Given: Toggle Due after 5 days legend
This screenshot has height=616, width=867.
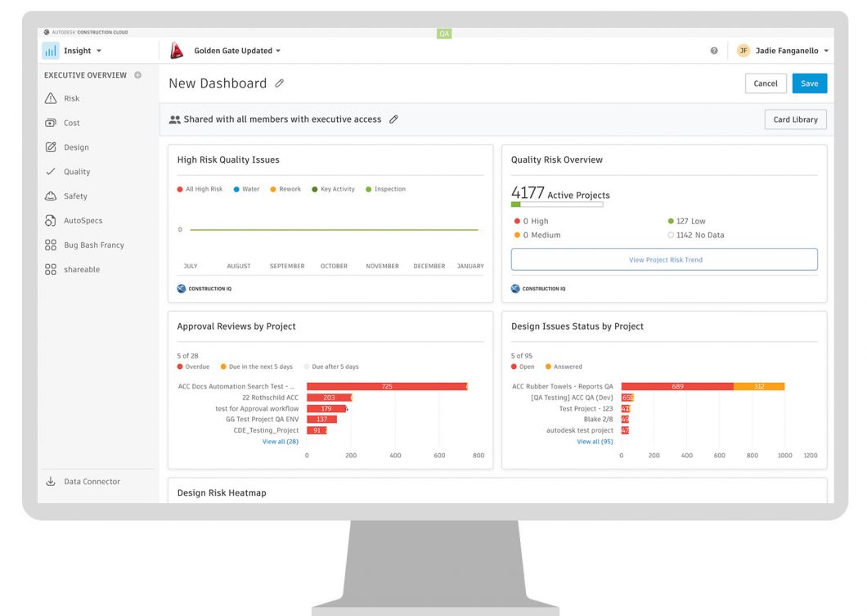Looking at the screenshot, I should (331, 366).
